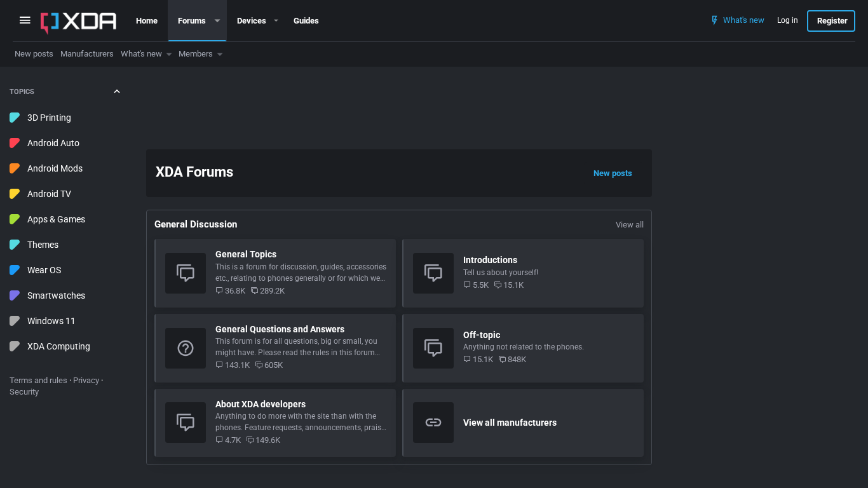Click the Introductions forum chat icon
This screenshot has height=488, width=868.
[x=433, y=273]
